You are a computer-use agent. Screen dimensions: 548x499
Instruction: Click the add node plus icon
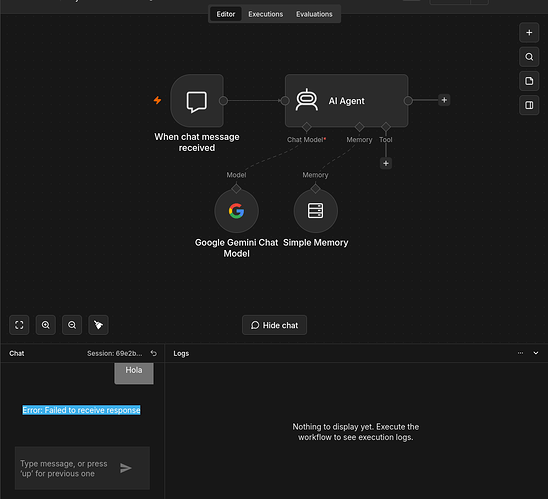(529, 32)
